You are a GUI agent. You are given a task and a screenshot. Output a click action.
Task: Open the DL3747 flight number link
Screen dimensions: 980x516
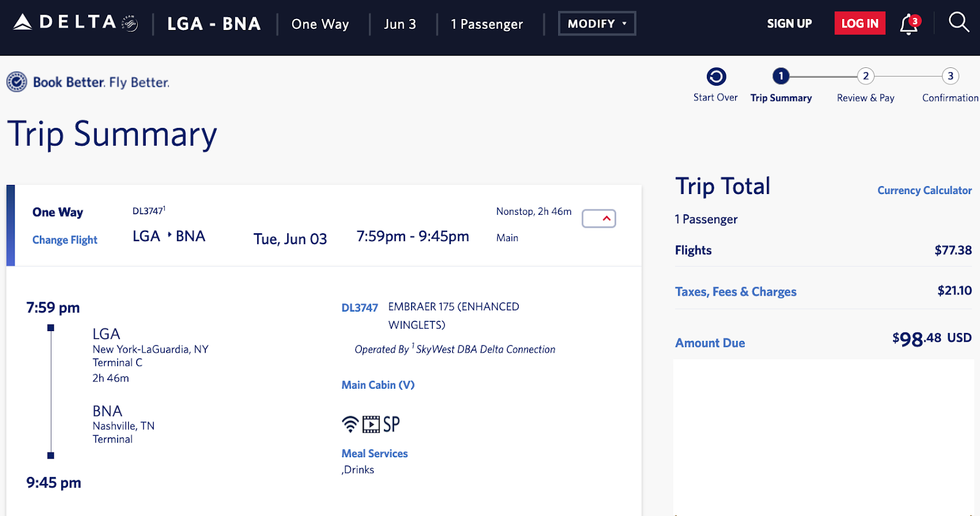[x=360, y=307]
